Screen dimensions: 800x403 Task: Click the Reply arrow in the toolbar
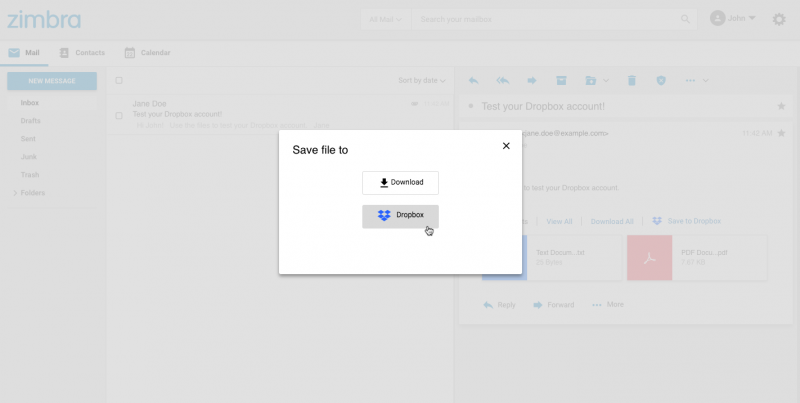click(473, 81)
